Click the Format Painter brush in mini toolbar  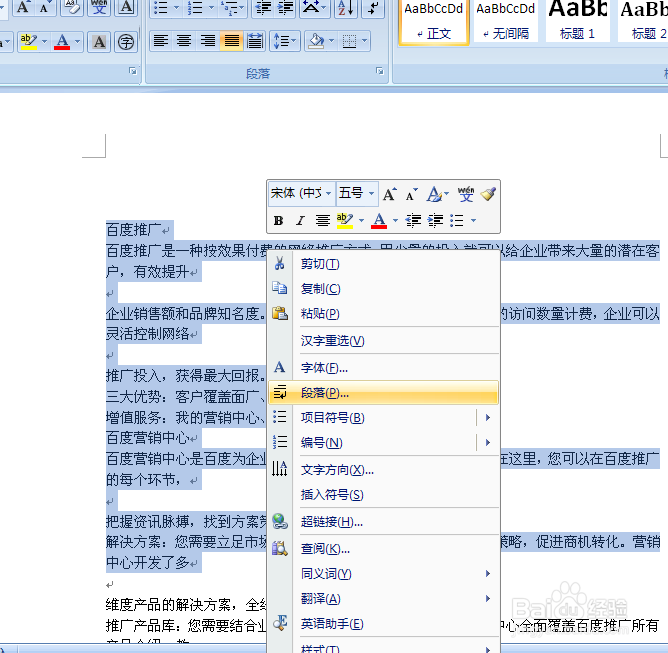pos(488,194)
